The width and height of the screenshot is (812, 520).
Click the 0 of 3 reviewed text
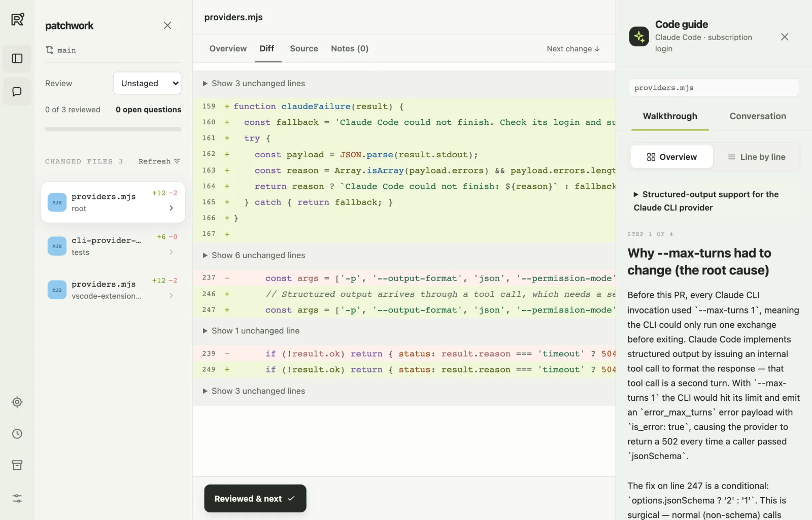tap(73, 110)
